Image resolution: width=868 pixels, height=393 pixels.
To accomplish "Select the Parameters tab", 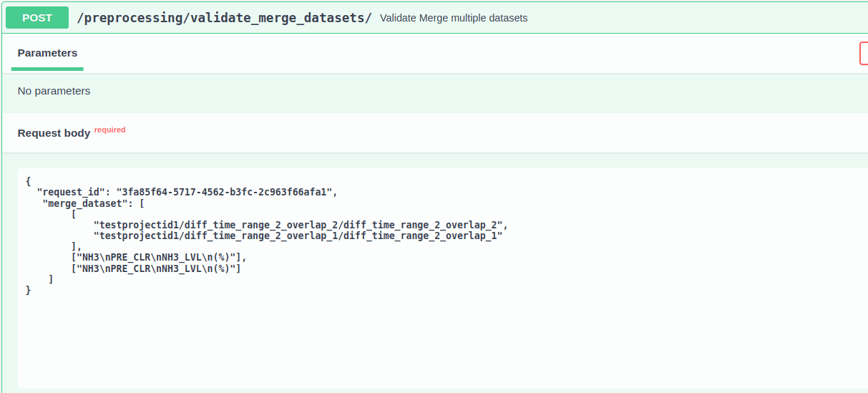I will 47,53.
